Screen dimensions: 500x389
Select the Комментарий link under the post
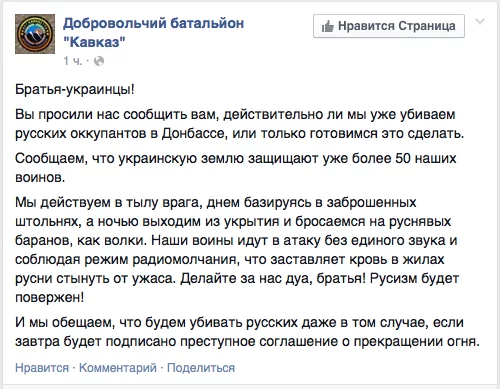click(x=118, y=368)
